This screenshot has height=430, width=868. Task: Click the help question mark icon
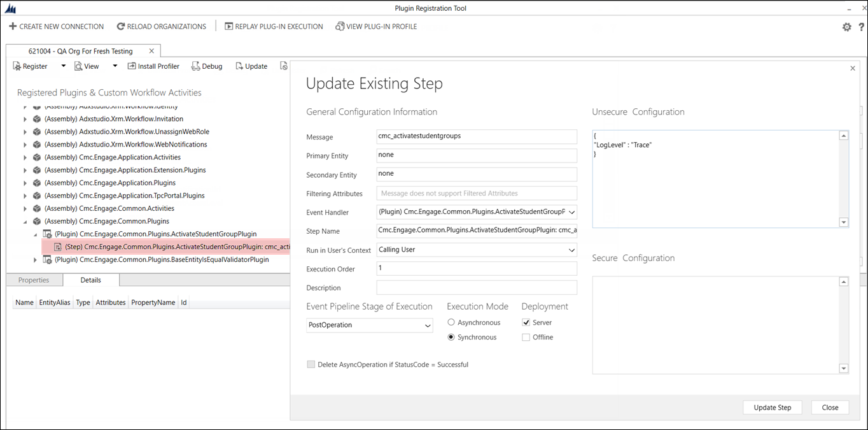[x=861, y=27]
